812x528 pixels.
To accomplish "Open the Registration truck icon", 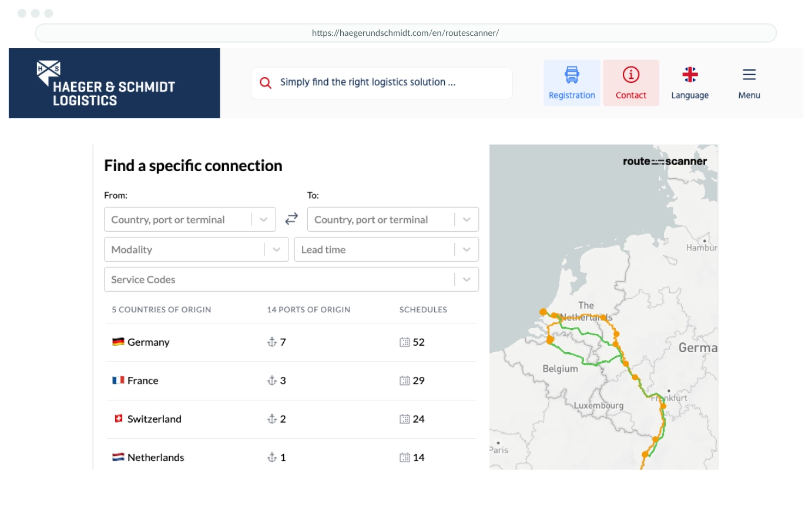I will (x=572, y=75).
